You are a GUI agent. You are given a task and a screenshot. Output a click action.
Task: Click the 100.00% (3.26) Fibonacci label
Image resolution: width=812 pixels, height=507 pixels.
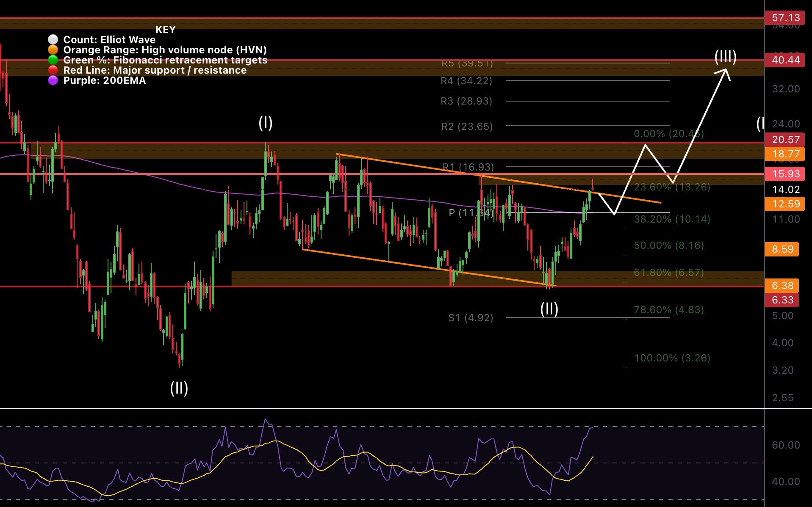(672, 358)
